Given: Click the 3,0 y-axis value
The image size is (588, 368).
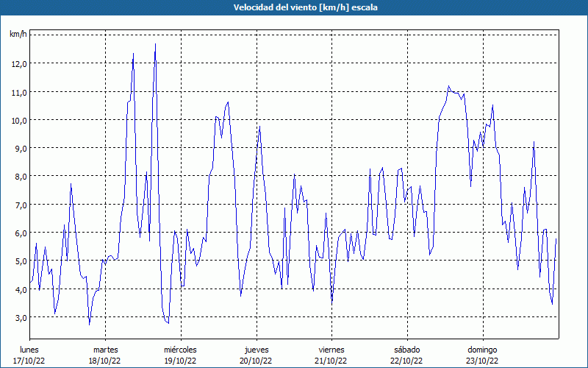Looking at the screenshot, I should pyautogui.click(x=21, y=317).
